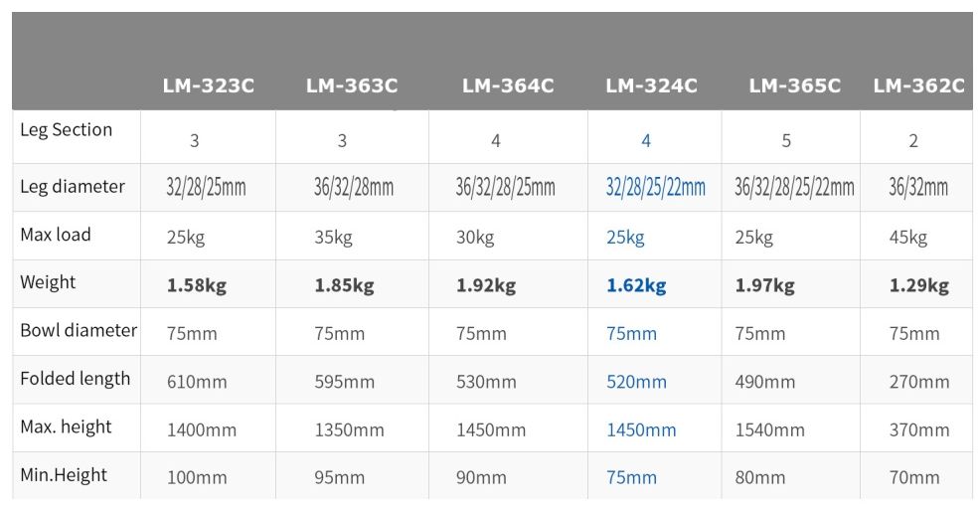The width and height of the screenshot is (980, 509).
Task: Click the highlighted 32/28/25/22mm leg diameter
Action: click(x=656, y=187)
